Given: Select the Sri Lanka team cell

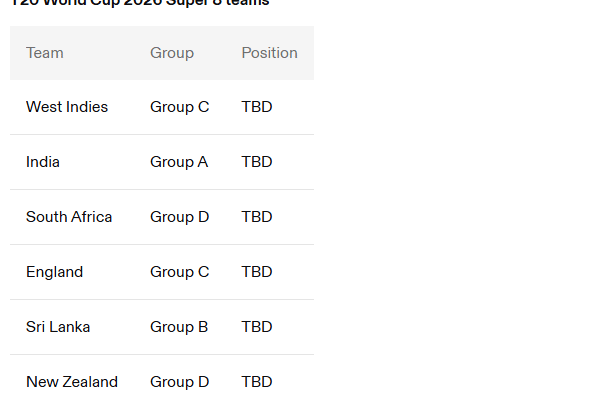Looking at the screenshot, I should 58,327.
